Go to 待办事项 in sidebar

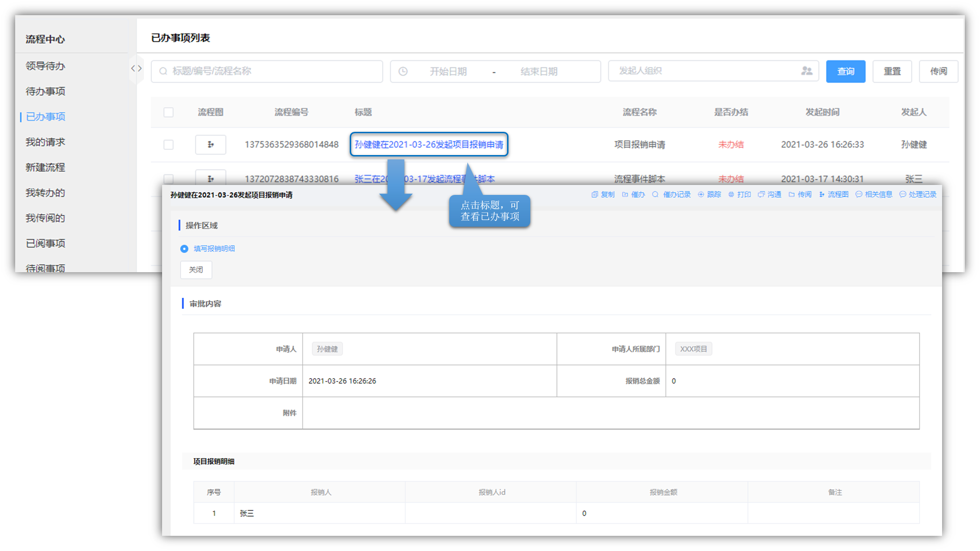[45, 92]
